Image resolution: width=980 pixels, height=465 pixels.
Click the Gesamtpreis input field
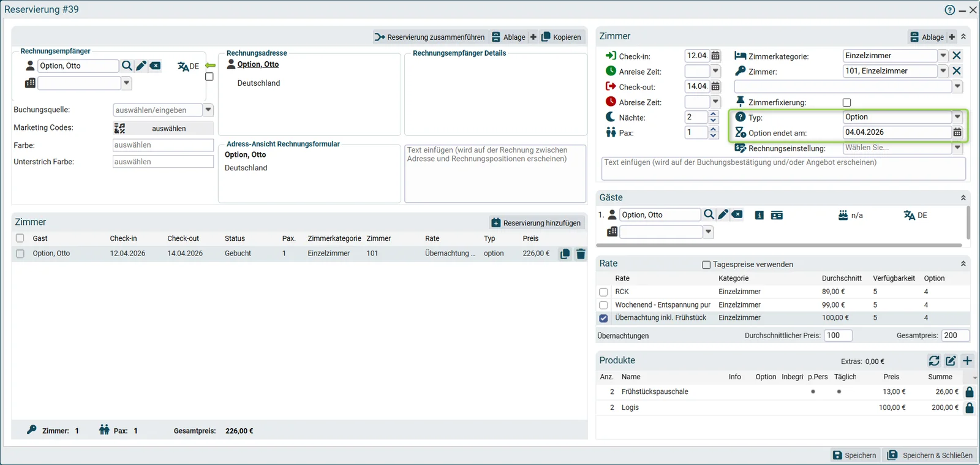click(x=956, y=336)
